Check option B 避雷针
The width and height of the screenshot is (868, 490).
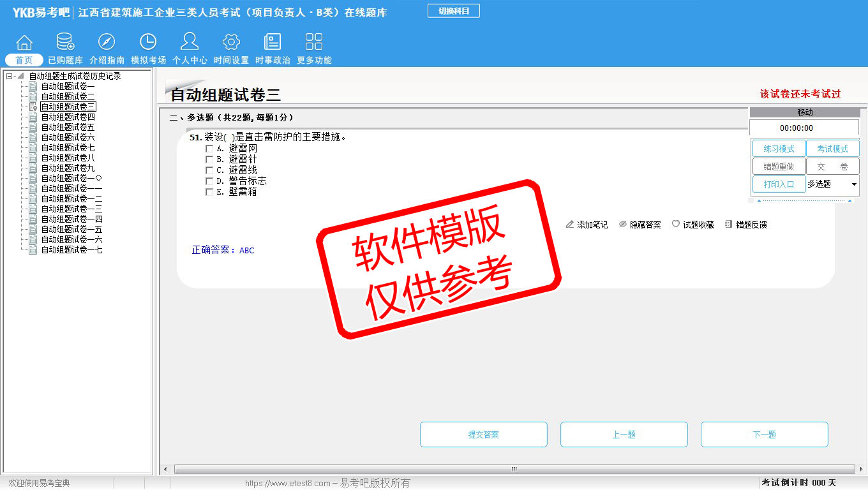[x=209, y=160]
